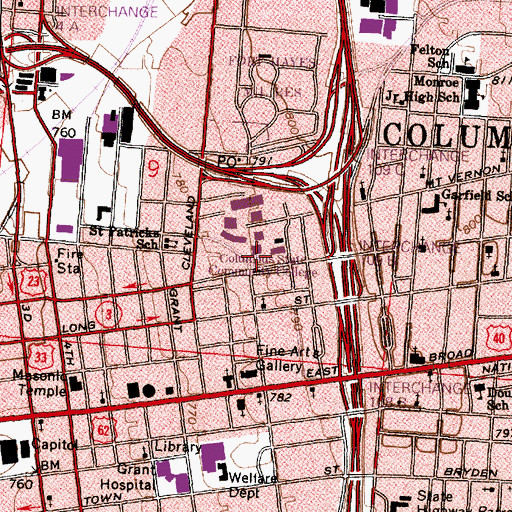
Task: Click the Garfield Sch label
Action: (476, 195)
